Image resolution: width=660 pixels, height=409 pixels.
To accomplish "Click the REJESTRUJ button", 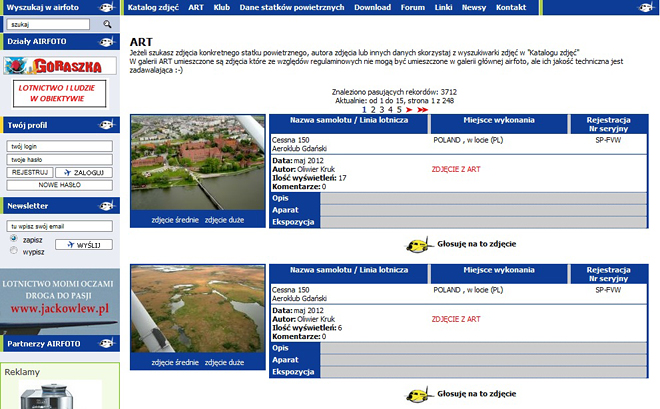I will [30, 173].
